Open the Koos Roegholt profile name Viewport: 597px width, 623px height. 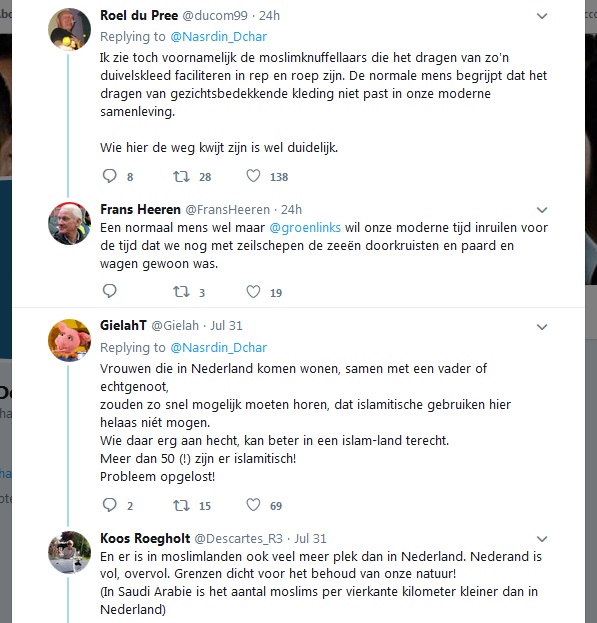click(145, 538)
